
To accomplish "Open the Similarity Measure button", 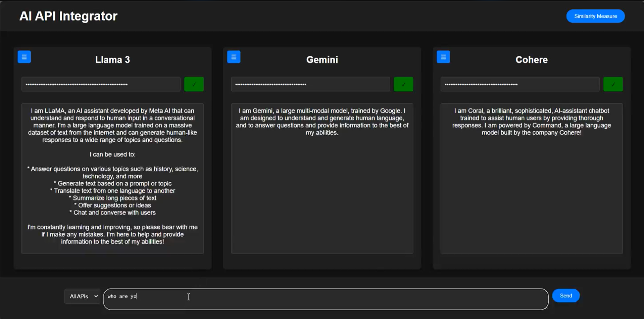I will [595, 16].
